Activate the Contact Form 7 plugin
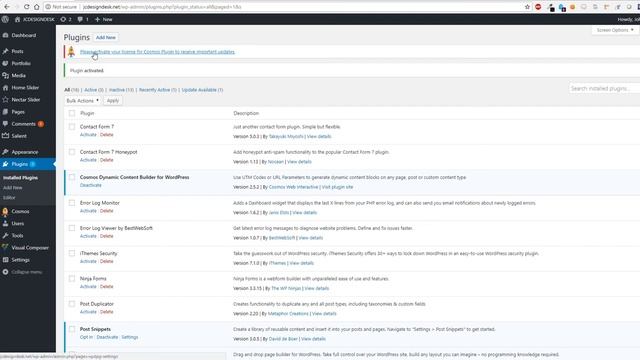This screenshot has height=360, width=640. [x=88, y=135]
